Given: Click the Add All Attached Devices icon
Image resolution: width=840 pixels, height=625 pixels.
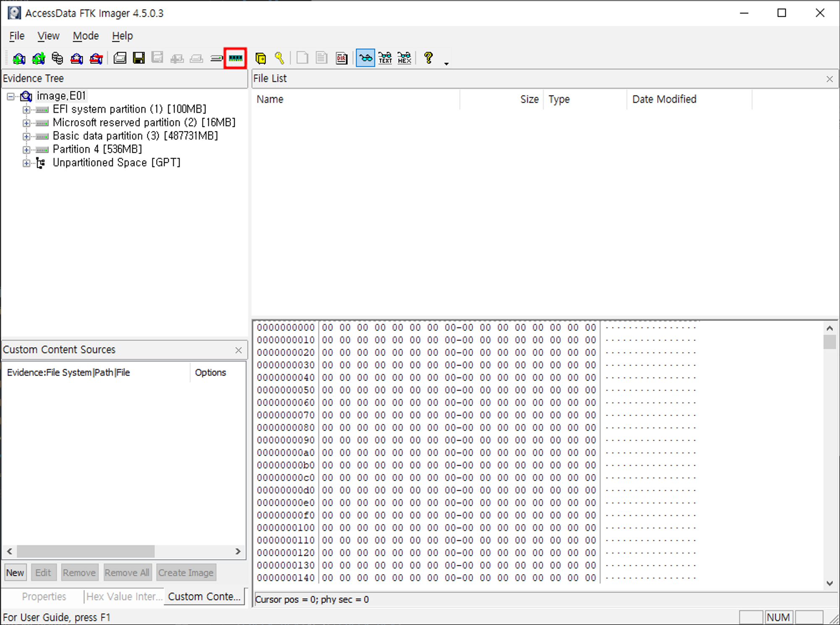Looking at the screenshot, I should tap(38, 58).
